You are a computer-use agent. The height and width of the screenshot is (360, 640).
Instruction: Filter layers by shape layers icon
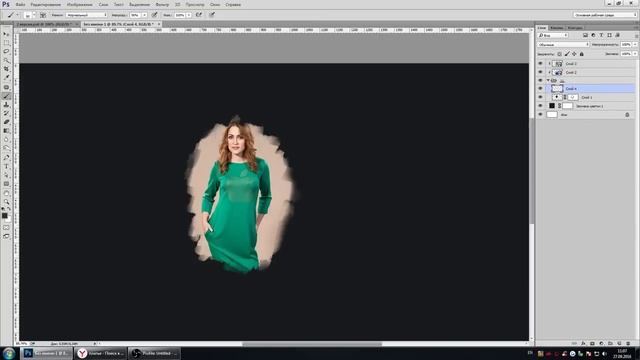[609, 36]
